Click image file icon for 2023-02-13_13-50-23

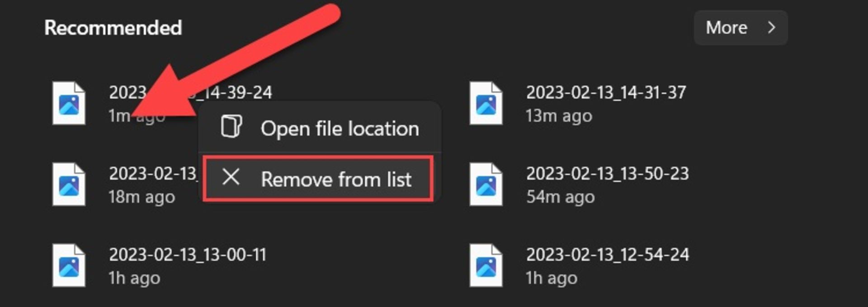(x=486, y=184)
